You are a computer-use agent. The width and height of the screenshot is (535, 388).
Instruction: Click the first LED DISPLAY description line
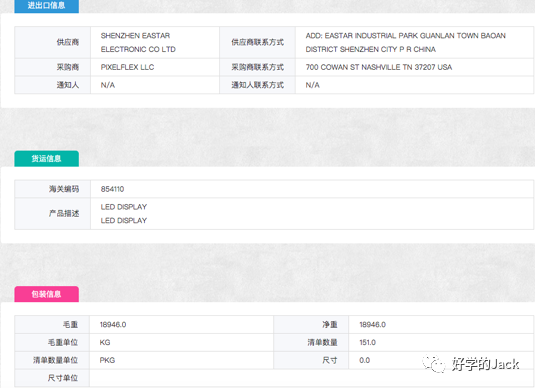[x=124, y=207]
